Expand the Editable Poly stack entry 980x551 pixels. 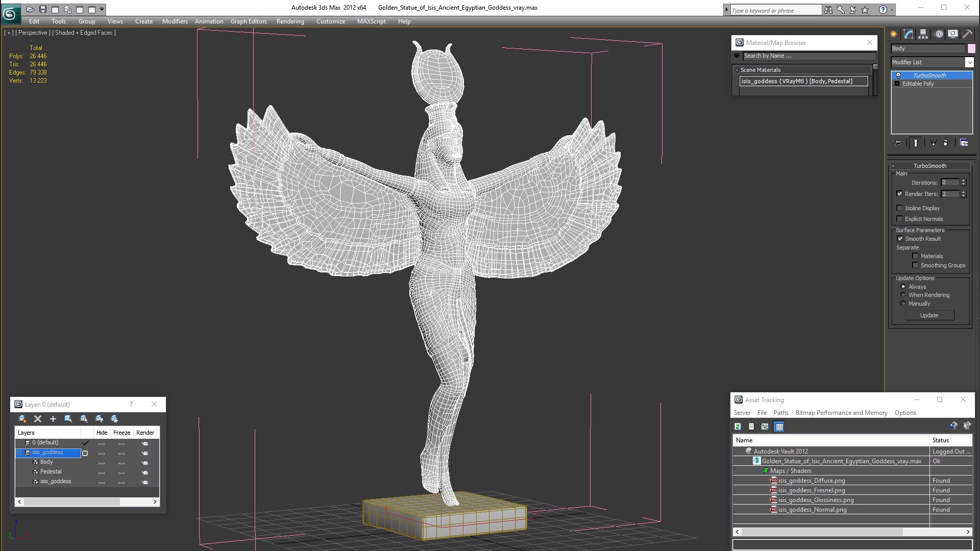pyautogui.click(x=897, y=84)
